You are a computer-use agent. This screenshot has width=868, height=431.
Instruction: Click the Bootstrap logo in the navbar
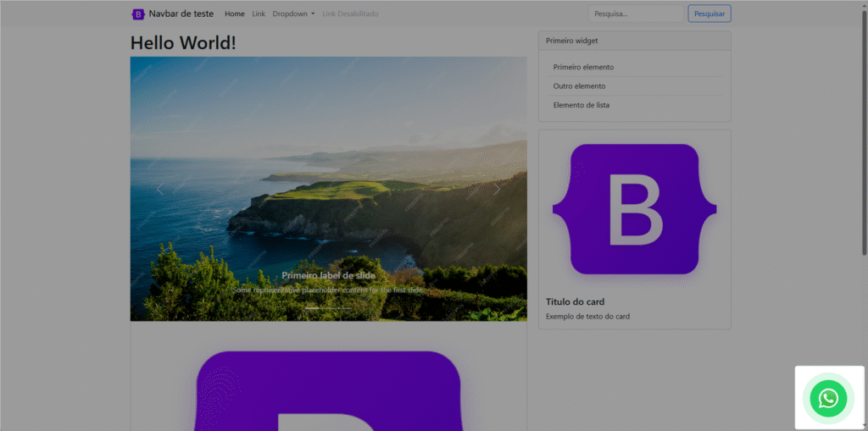pyautogui.click(x=138, y=14)
